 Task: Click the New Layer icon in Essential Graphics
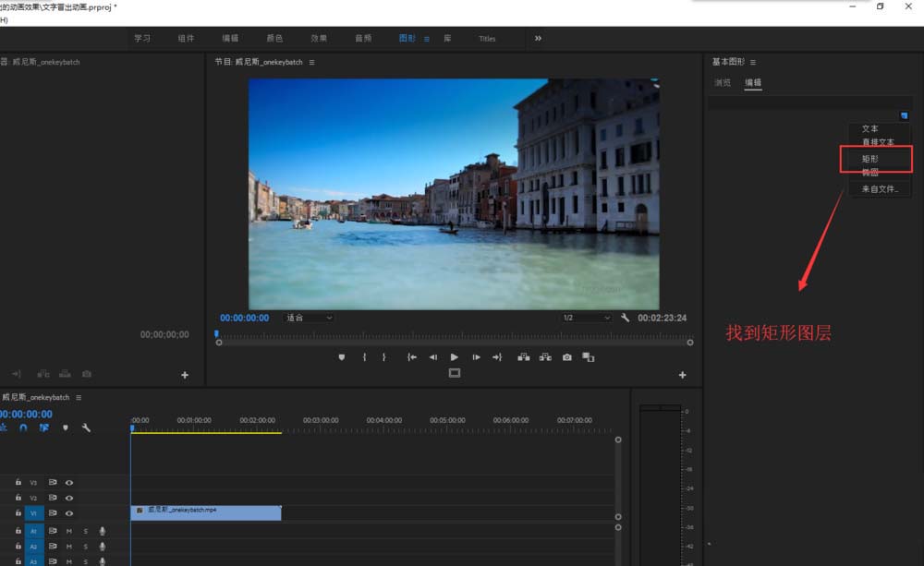905,115
